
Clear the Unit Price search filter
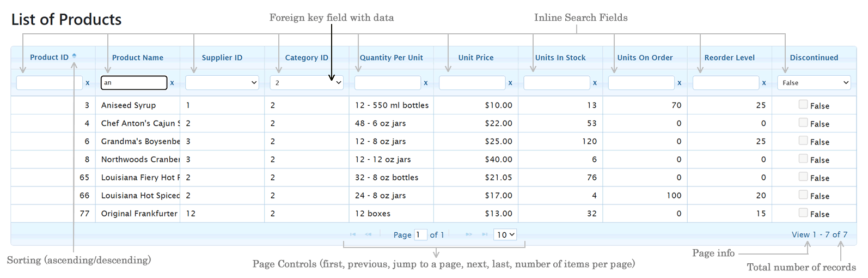[510, 83]
